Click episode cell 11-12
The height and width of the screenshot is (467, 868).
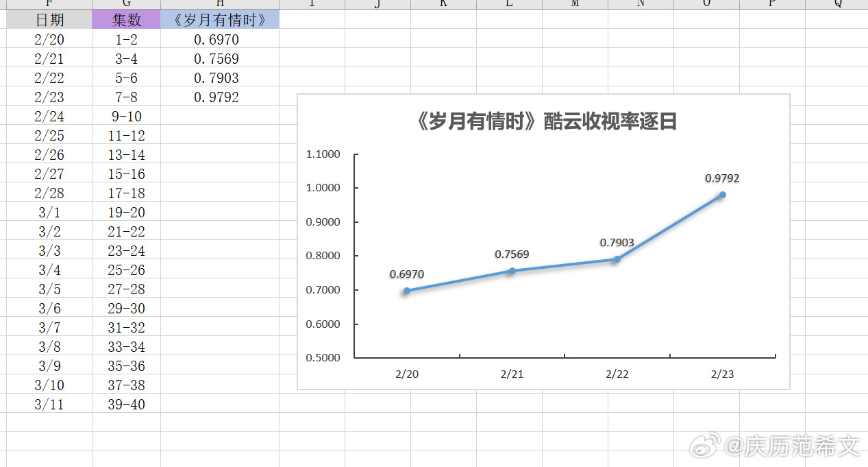[127, 135]
